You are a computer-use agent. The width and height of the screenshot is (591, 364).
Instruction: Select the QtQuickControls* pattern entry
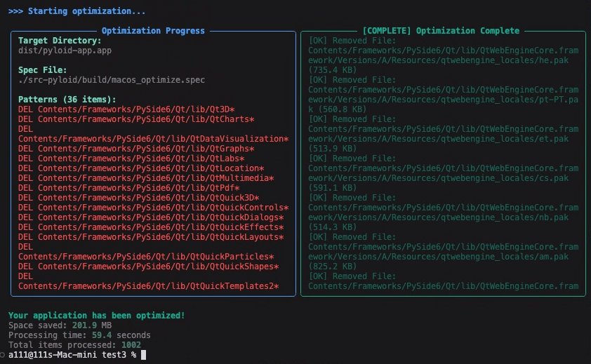[x=153, y=208]
